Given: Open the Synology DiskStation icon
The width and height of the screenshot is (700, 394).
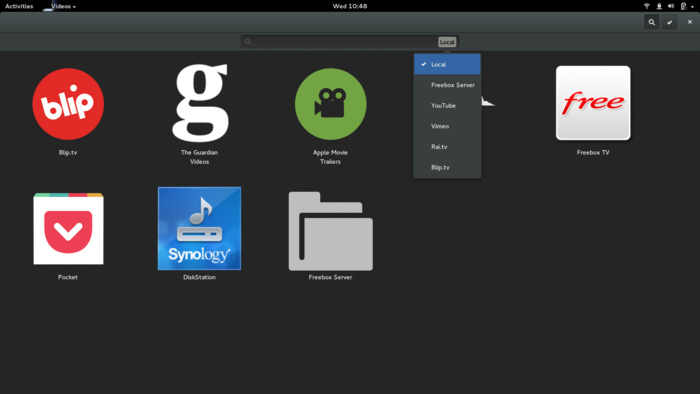Looking at the screenshot, I should click(199, 228).
